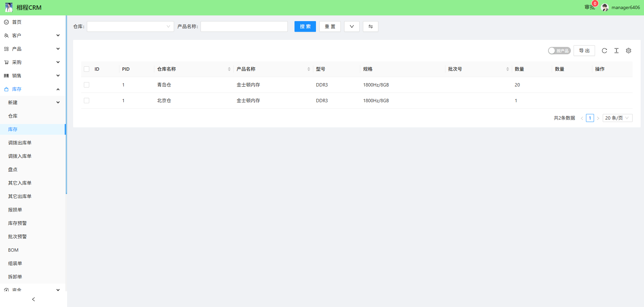Open 库存预警 in the sidebar

click(x=17, y=223)
